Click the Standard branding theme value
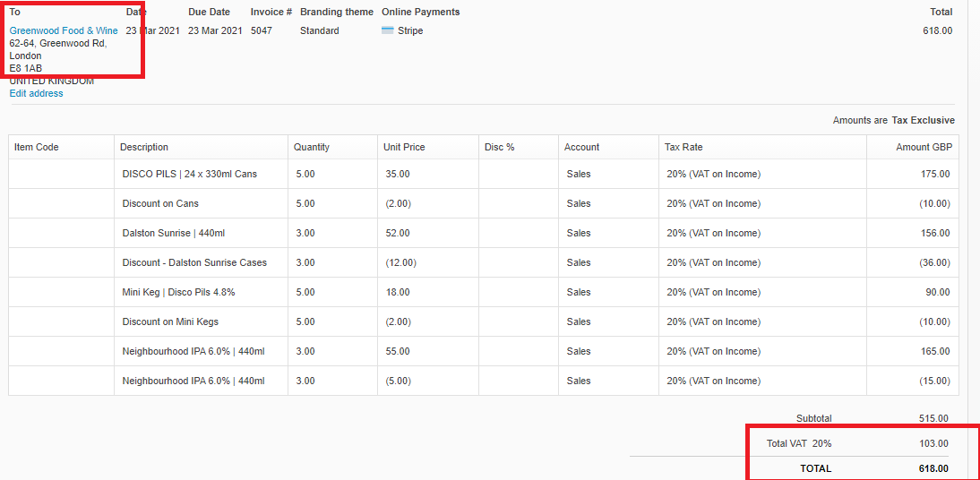980x480 pixels. click(320, 30)
